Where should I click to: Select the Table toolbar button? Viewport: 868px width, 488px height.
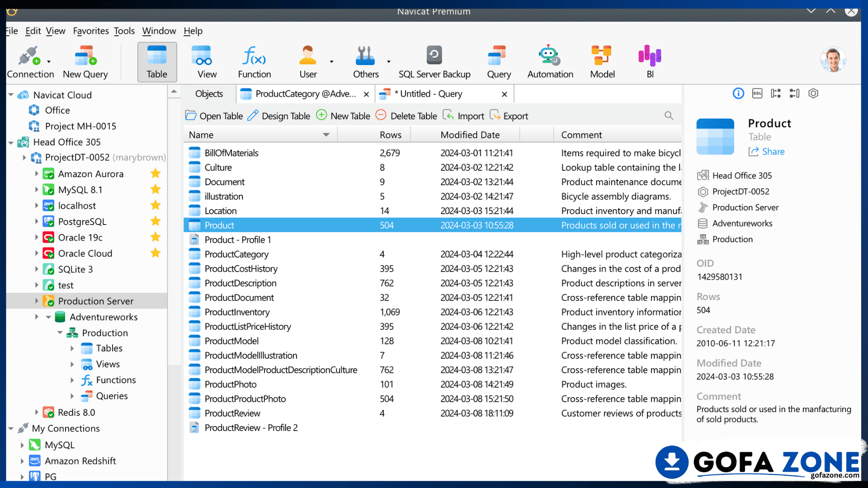point(157,62)
